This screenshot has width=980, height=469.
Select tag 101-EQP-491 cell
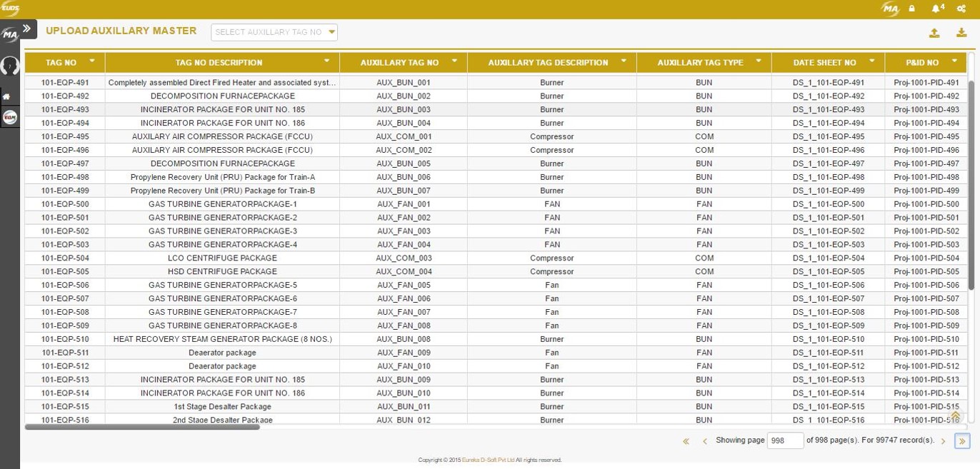[65, 83]
